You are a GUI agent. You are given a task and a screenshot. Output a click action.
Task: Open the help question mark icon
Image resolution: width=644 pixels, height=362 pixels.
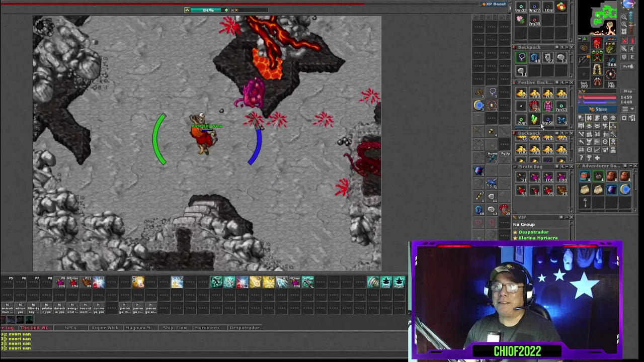[581, 158]
